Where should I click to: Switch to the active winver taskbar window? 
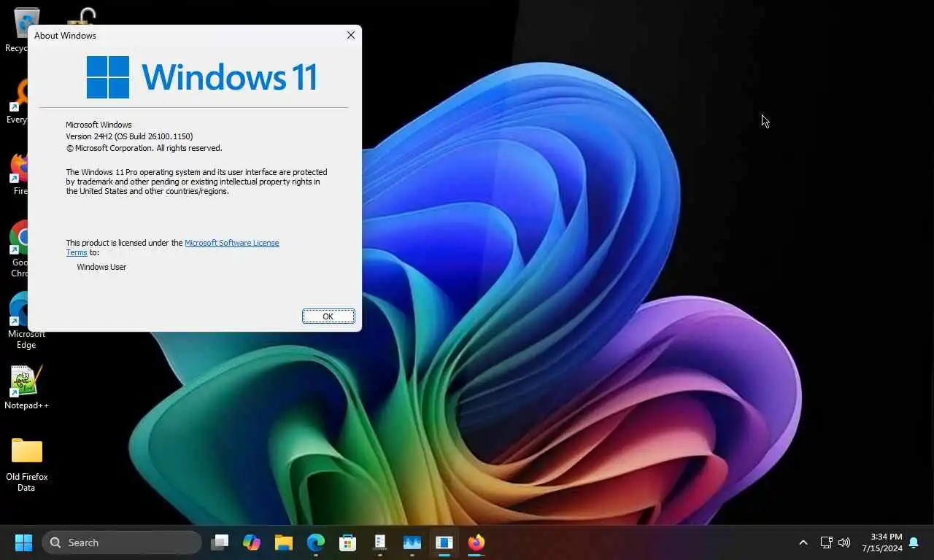tap(444, 542)
